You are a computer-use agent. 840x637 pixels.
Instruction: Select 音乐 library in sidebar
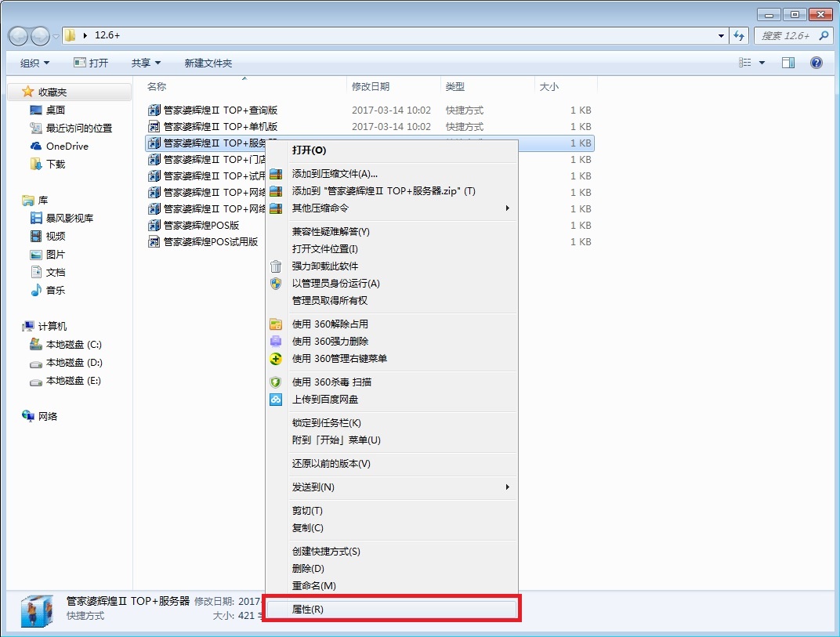point(48,291)
